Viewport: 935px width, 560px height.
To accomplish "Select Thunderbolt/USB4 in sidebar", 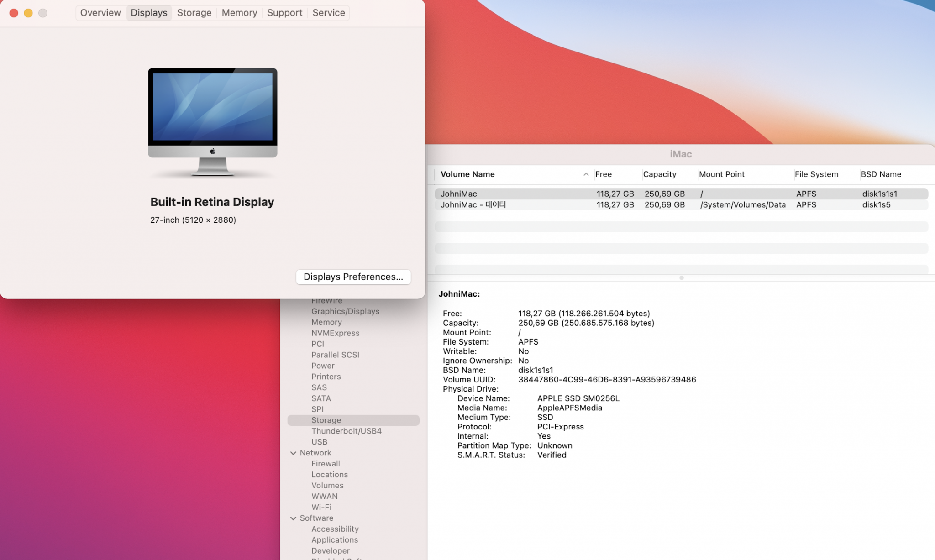I will (x=346, y=431).
